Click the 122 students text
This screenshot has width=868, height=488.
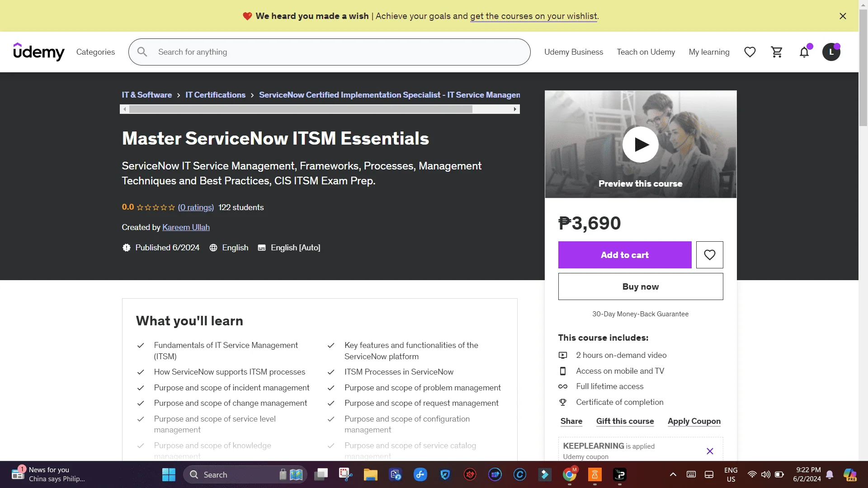(241, 207)
